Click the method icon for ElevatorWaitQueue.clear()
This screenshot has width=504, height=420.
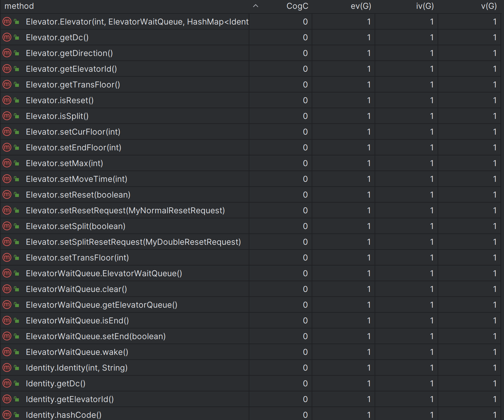point(7,289)
